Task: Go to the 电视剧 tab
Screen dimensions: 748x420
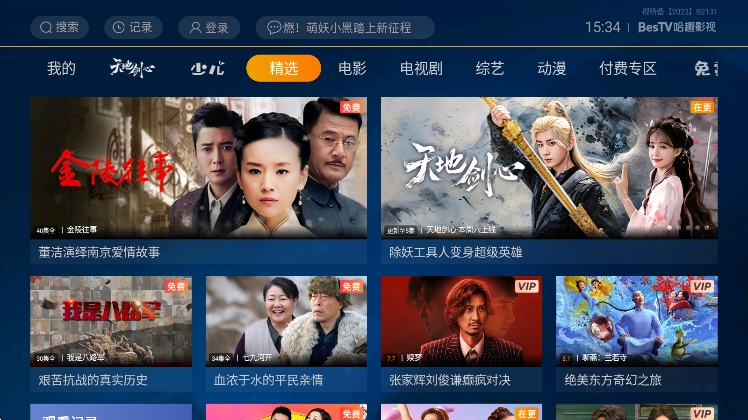Action: [x=421, y=68]
